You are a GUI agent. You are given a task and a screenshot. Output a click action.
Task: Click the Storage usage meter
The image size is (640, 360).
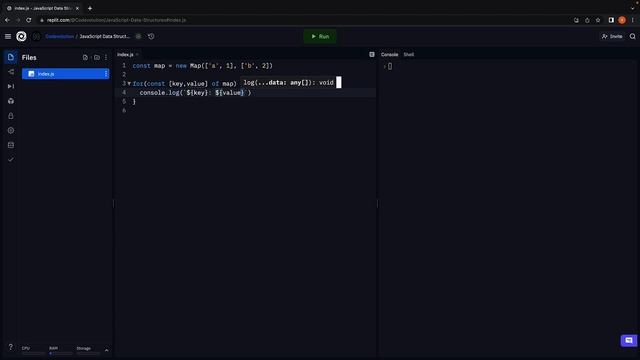(88, 350)
